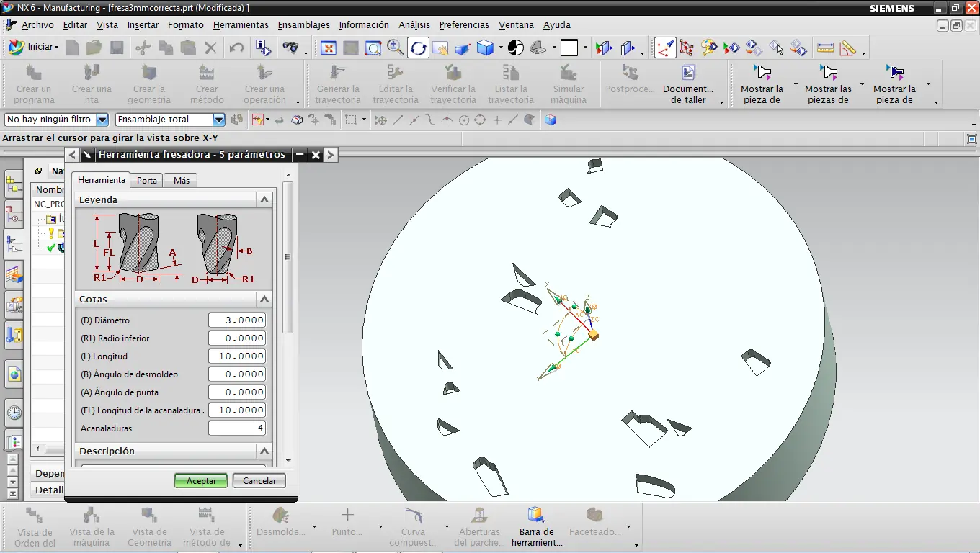
Task: Click the (D) Diámetro input field
Action: (236, 320)
